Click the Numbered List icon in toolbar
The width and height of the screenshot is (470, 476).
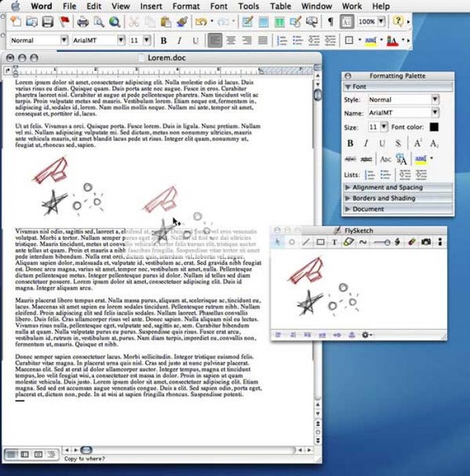coord(282,40)
